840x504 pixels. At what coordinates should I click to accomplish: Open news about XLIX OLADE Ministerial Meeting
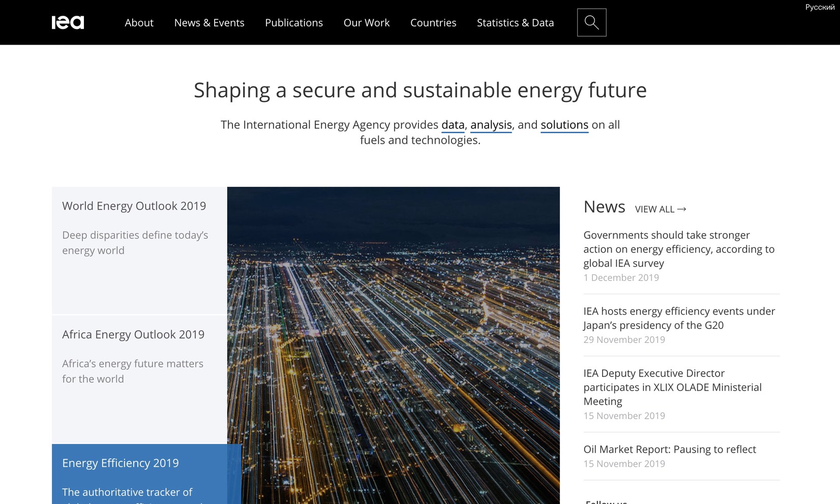click(672, 387)
